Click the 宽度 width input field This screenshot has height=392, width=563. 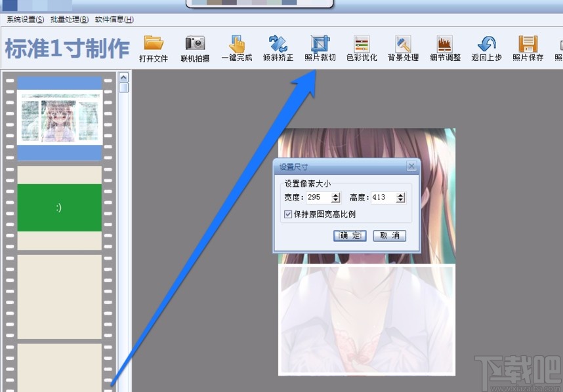(319, 197)
